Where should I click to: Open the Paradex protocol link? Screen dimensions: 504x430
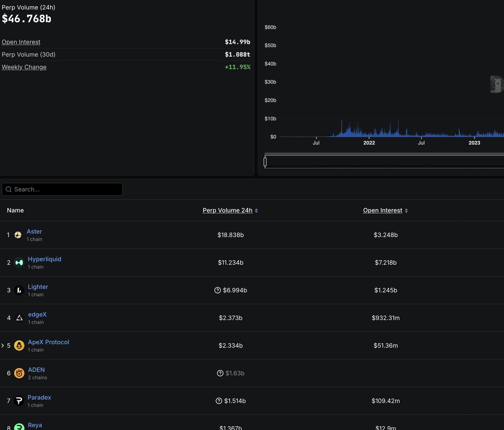tap(39, 398)
